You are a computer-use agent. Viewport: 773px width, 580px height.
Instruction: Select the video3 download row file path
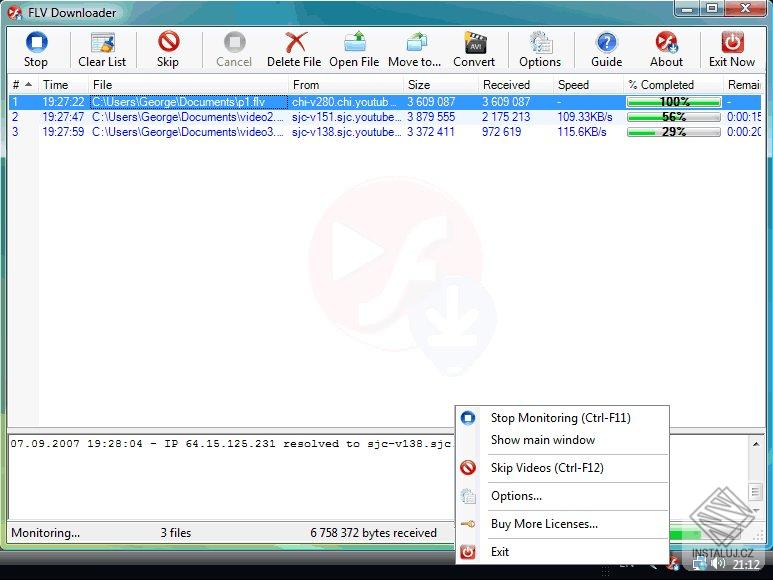(188, 132)
